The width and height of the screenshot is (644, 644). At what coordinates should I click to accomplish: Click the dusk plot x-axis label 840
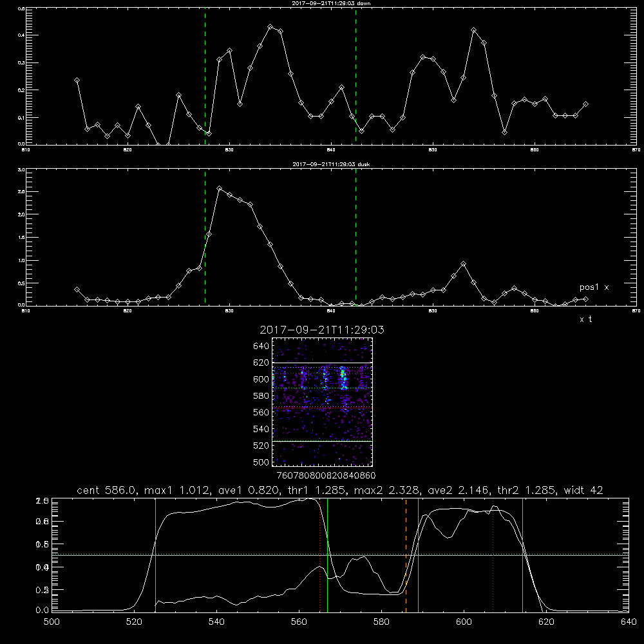[331, 311]
